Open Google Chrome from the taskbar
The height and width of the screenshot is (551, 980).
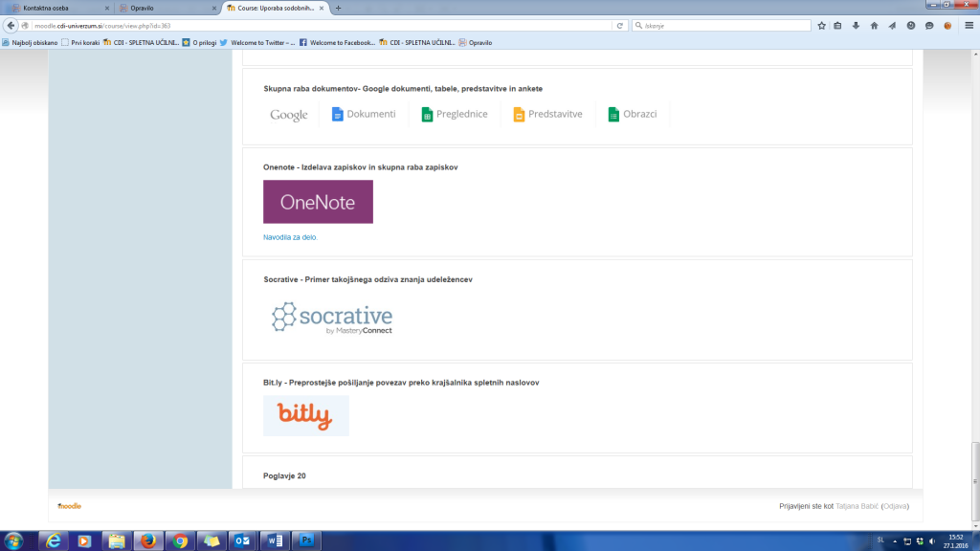(179, 540)
